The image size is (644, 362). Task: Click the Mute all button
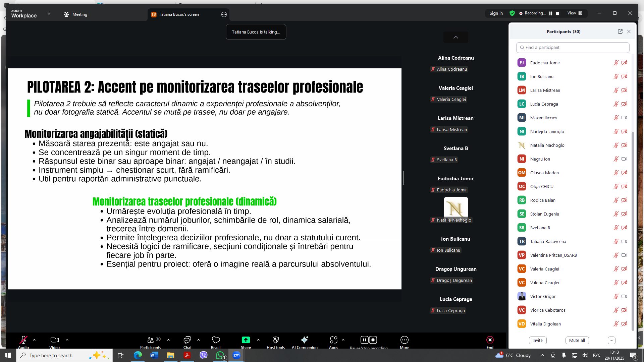tap(577, 340)
